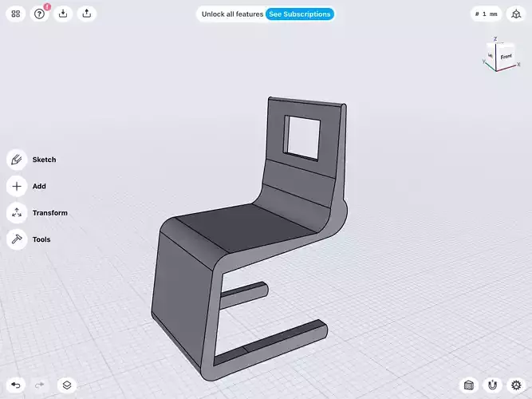This screenshot has height=399, width=532.
Task: Click the Add plus icon
Action: coord(17,186)
